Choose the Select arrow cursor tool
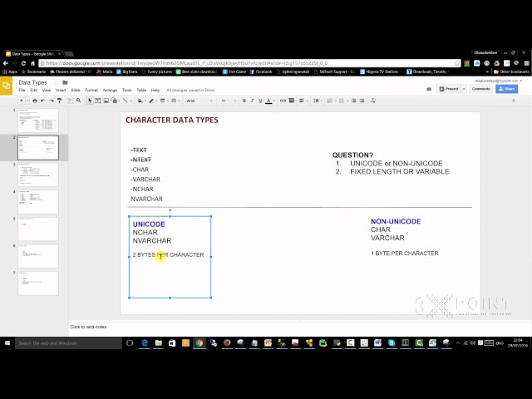Viewport: 532px width, 399px height. tap(90, 101)
